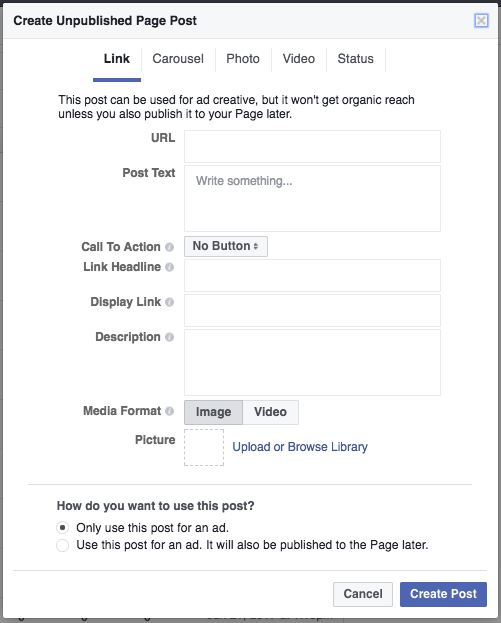Open the No Button call to action dropdown
Viewport: 501px width, 623px height.
point(226,246)
